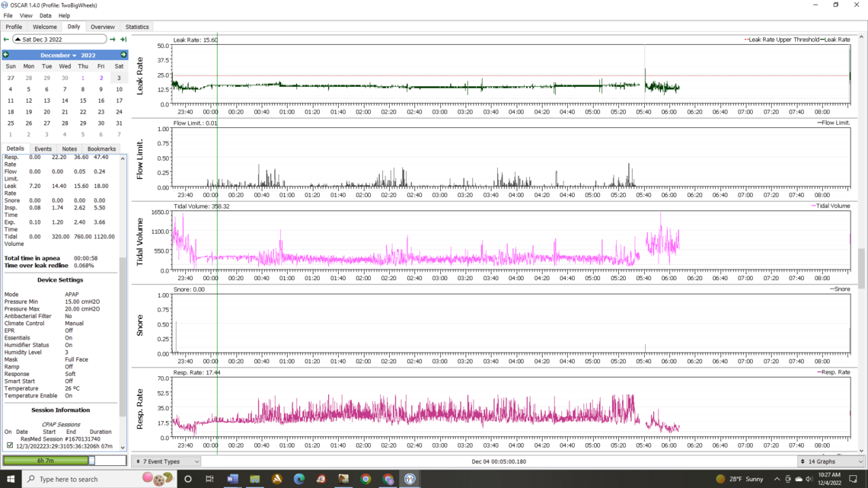Select the Daily tab
868x488 pixels.
pyautogui.click(x=74, y=27)
